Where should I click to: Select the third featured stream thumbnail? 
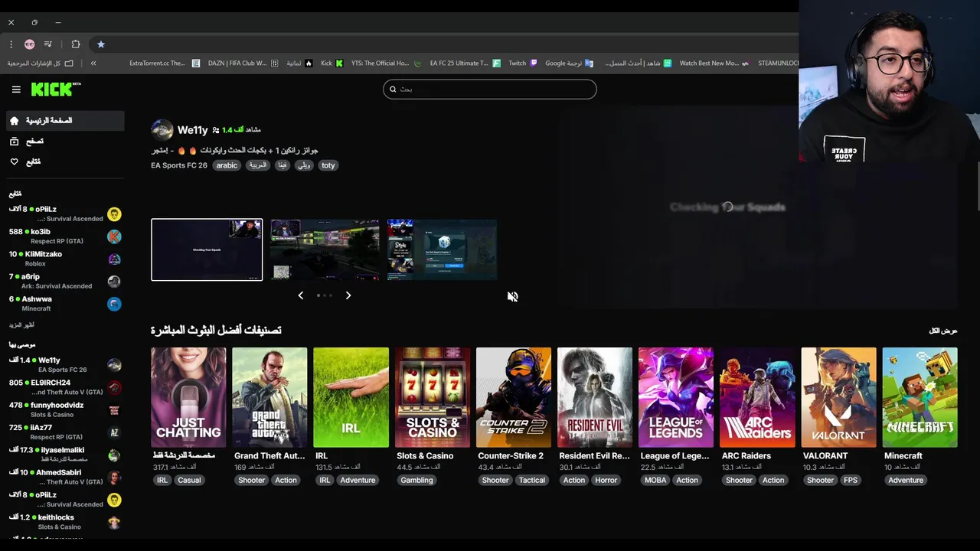[442, 249]
